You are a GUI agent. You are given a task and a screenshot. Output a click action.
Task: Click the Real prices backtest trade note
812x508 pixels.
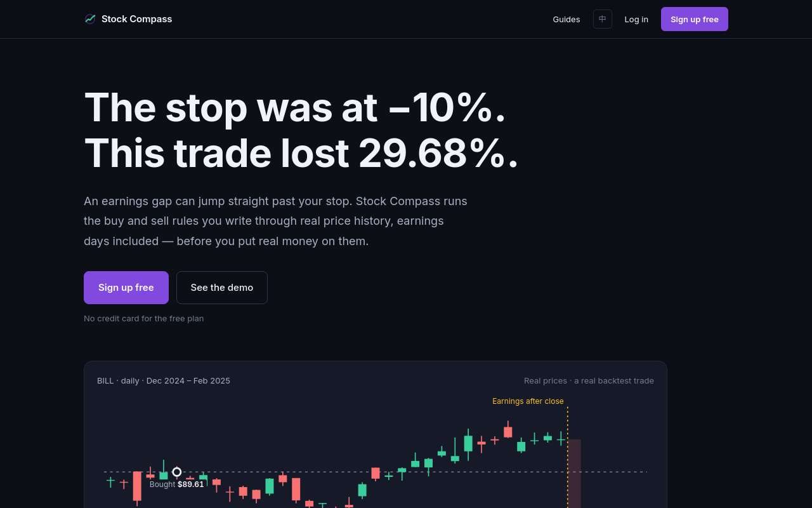(x=589, y=381)
